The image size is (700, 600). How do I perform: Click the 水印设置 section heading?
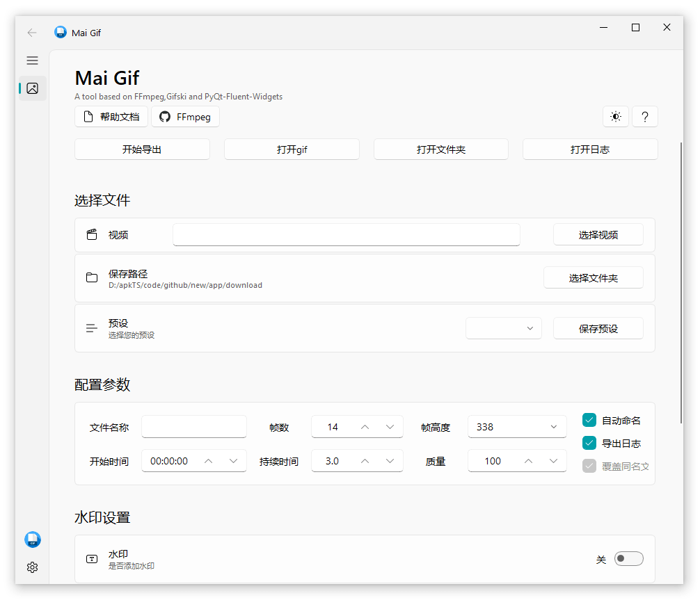[x=102, y=517]
